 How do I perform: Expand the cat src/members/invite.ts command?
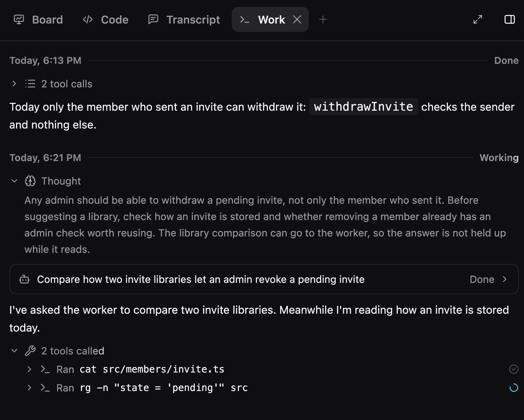pyautogui.click(x=29, y=369)
